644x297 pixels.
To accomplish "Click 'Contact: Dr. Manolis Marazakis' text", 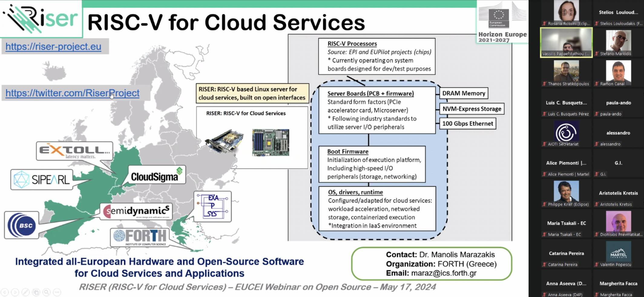I will click(x=440, y=255).
